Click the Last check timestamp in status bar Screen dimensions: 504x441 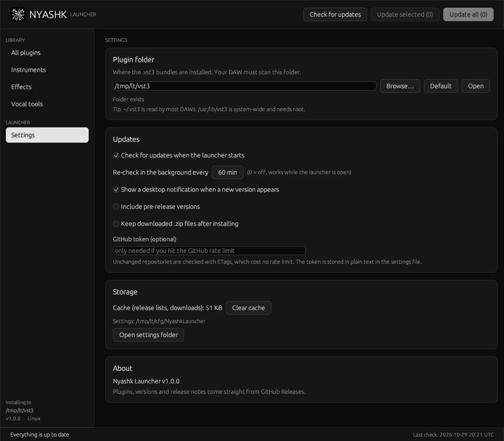click(x=453, y=435)
